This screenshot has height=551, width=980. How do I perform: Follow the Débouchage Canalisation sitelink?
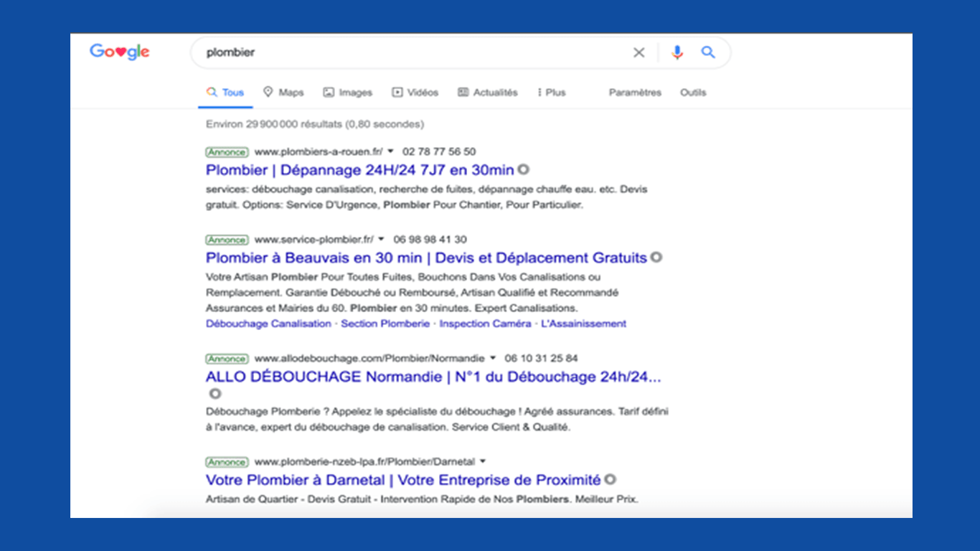[268, 324]
